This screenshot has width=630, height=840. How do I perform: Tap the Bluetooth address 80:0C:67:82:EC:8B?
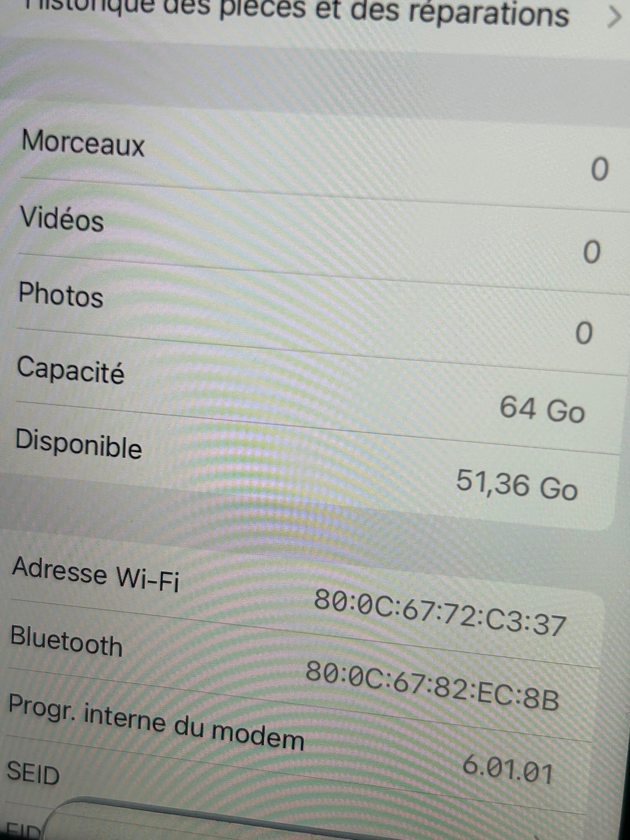432,686
